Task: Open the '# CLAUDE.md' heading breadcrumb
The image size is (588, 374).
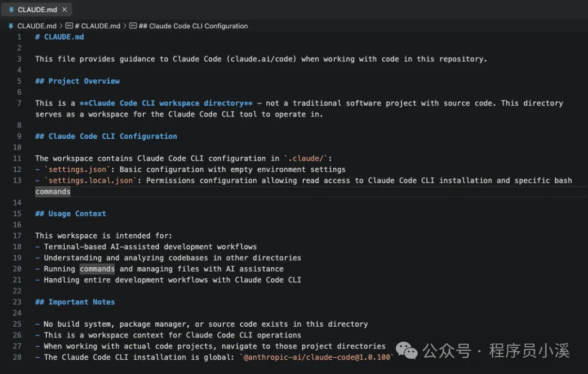Action: tap(97, 26)
